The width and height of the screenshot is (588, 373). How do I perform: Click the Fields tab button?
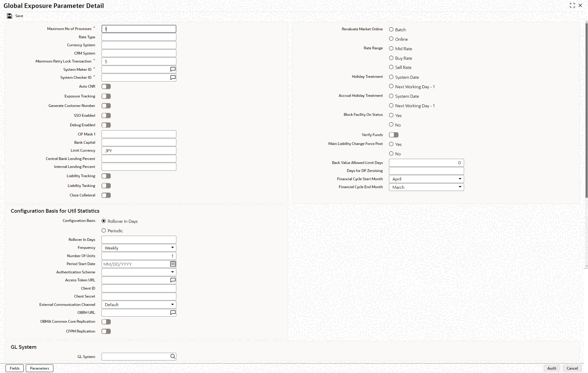pos(14,368)
